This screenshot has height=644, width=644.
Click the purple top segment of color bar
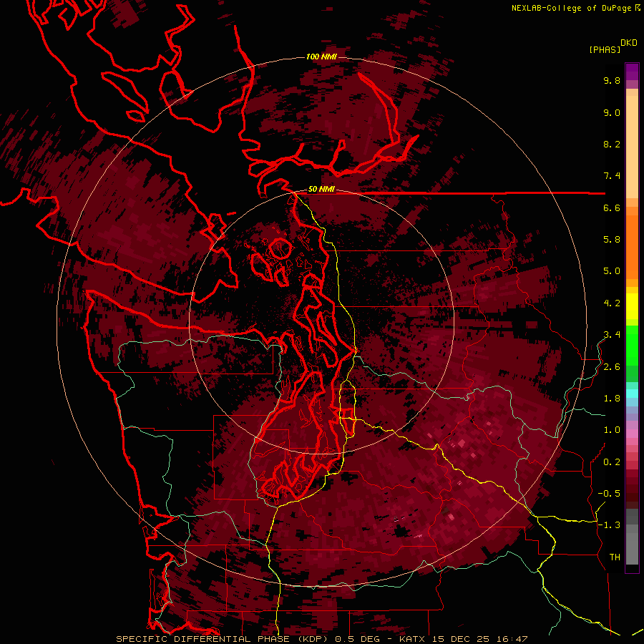[632, 72]
